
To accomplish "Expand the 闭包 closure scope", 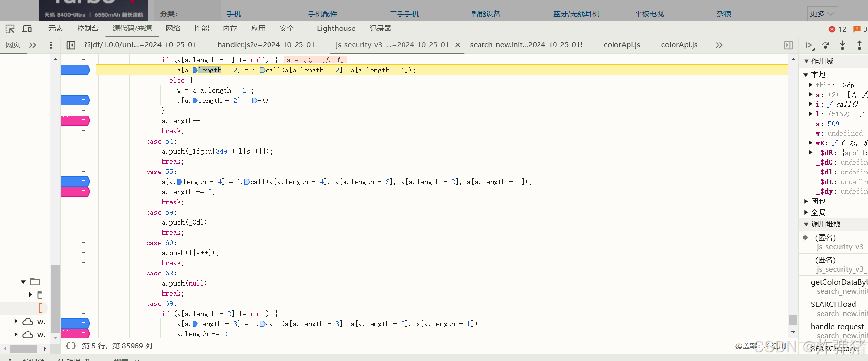I will coord(806,202).
